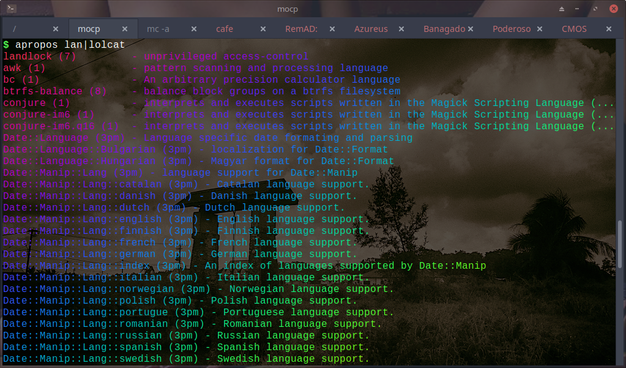This screenshot has height=368, width=626.
Task: Close the mocp window with red button
Action: (x=614, y=9)
